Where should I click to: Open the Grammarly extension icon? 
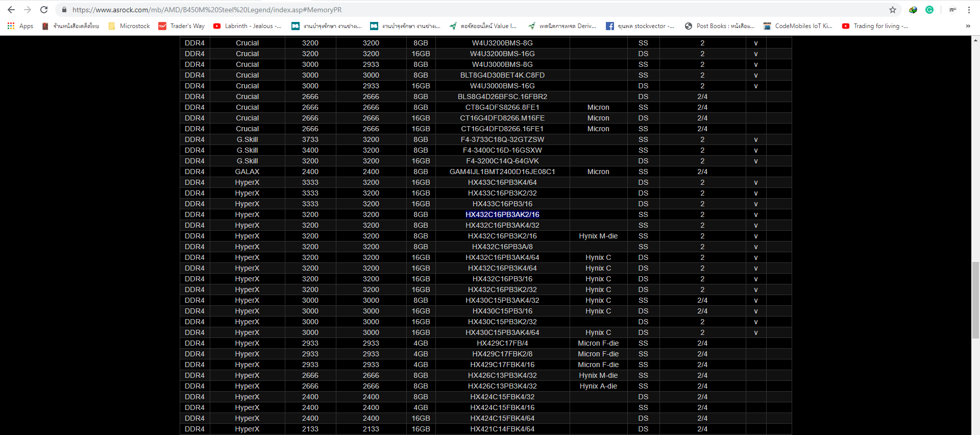[929, 10]
